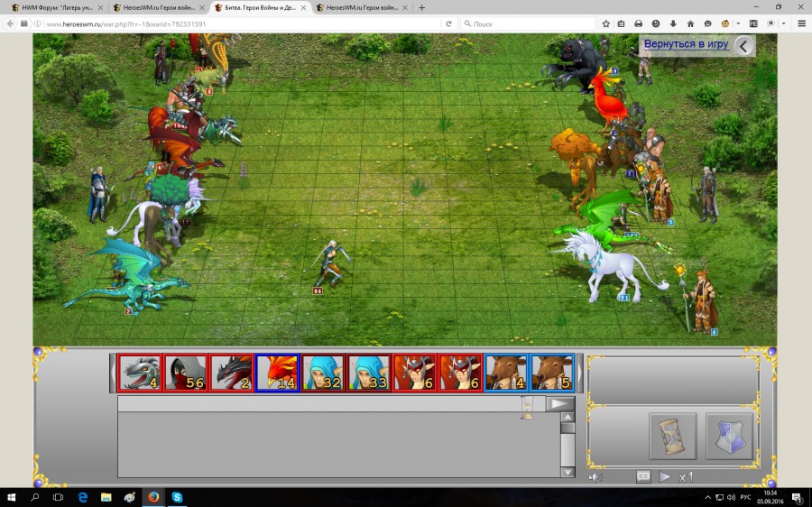Open the sidebar panel icon

click(x=753, y=23)
